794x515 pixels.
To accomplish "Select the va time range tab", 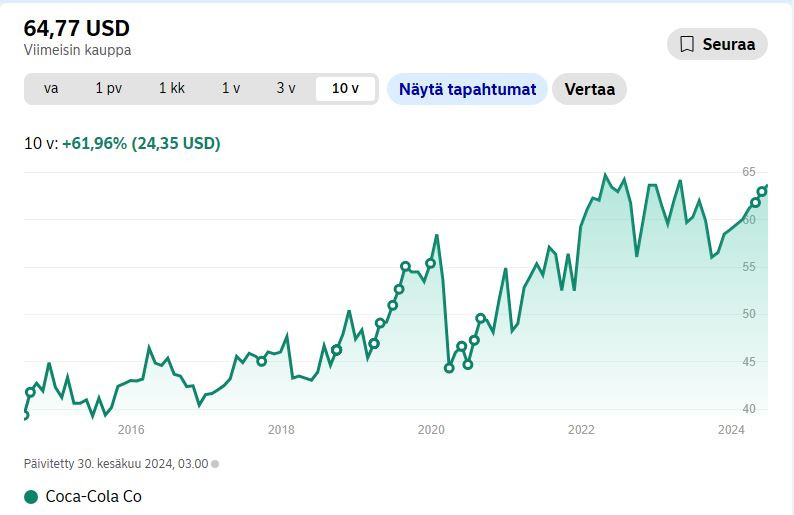I will [x=51, y=89].
